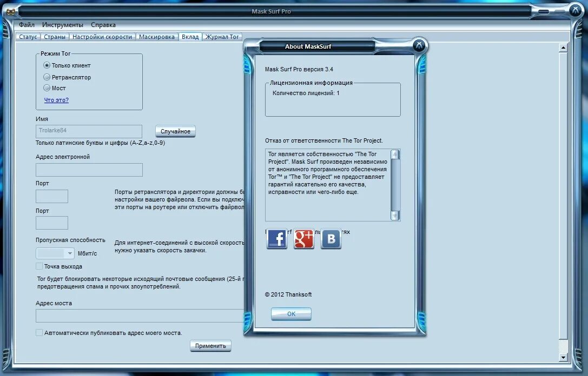588x376 pixels.
Task: Enable Автоматически публиковать адрес моего моста
Action: coord(39,333)
